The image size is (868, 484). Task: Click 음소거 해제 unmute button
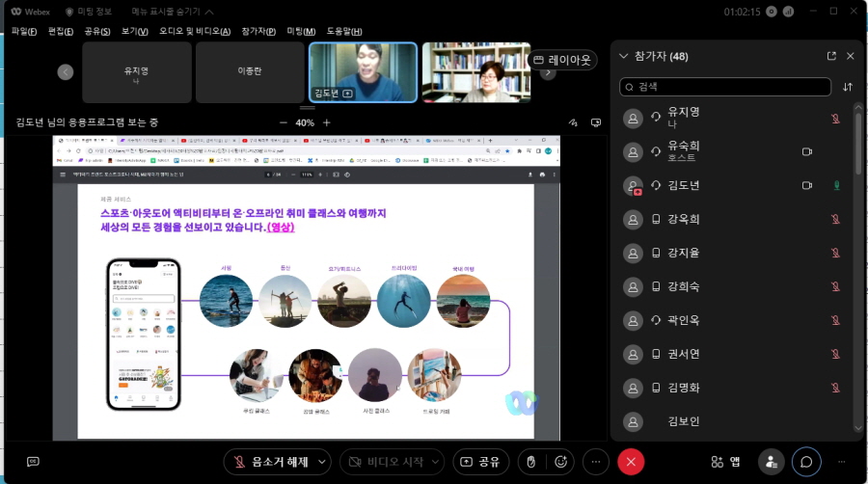coord(270,462)
